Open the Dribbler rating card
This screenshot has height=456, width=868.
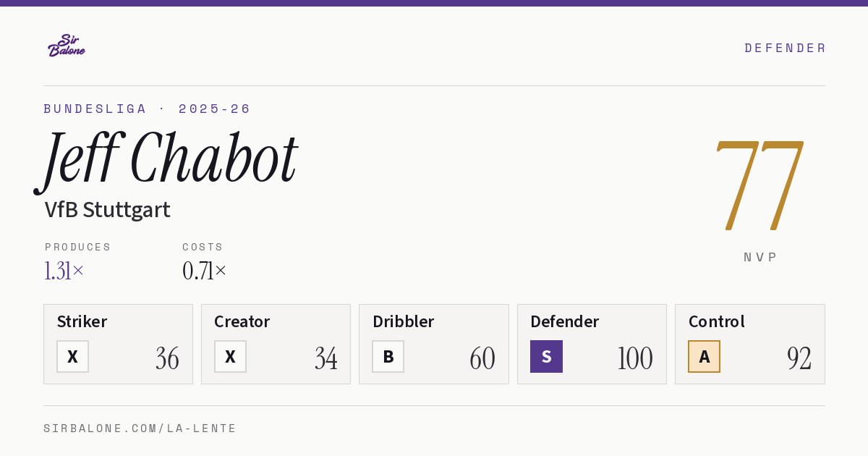coord(434,344)
